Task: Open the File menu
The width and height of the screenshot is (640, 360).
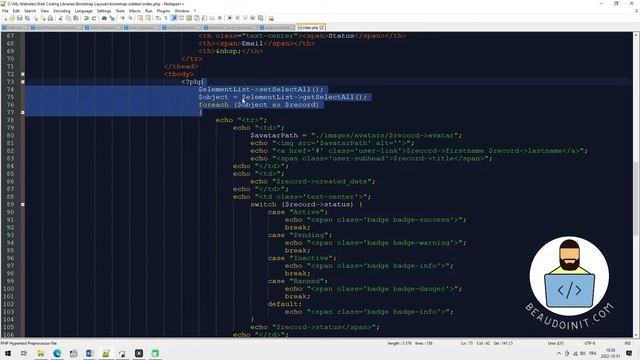Action: (5, 11)
